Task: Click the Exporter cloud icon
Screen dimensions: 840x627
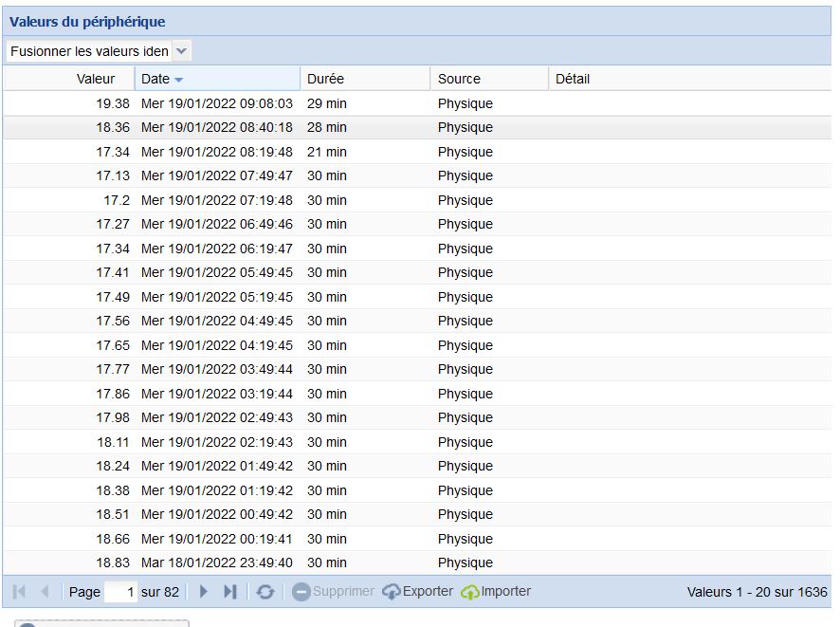Action: click(392, 592)
